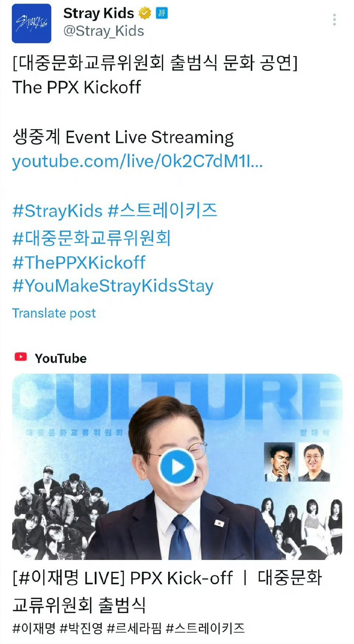Click the #스트레이키즈 hashtag
Screen dimensions: 354x644
pyautogui.click(x=163, y=211)
